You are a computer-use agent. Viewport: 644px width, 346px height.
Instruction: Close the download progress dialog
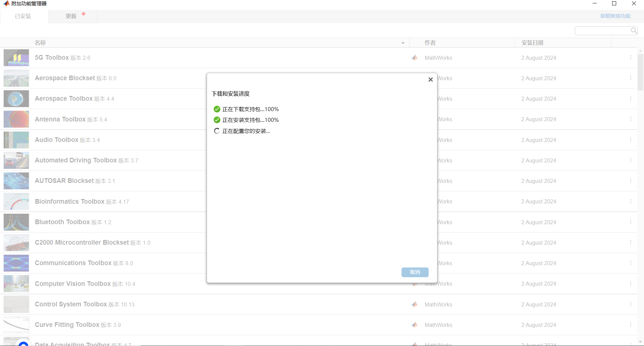coord(431,80)
